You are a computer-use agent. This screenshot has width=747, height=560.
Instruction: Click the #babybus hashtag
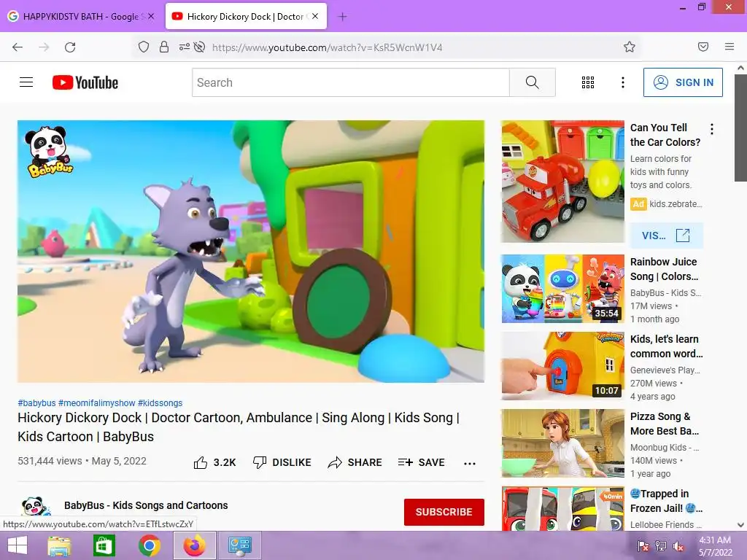(36, 402)
